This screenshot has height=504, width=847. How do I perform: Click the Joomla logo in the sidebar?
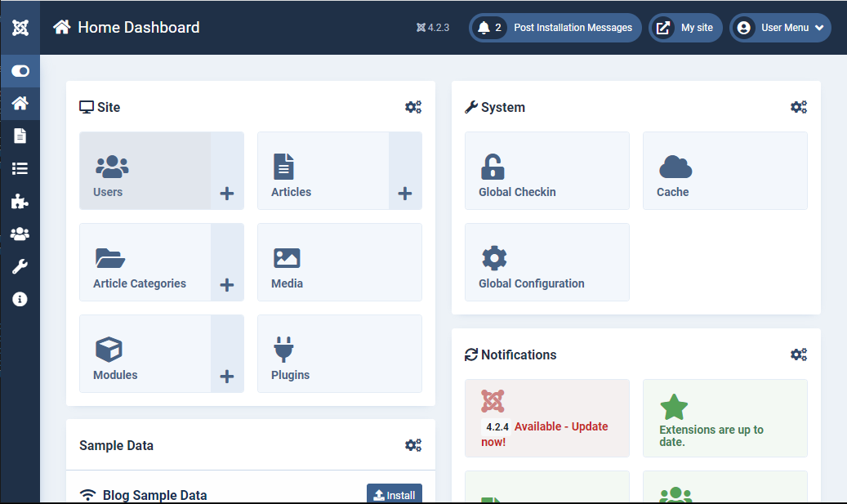tap(20, 28)
